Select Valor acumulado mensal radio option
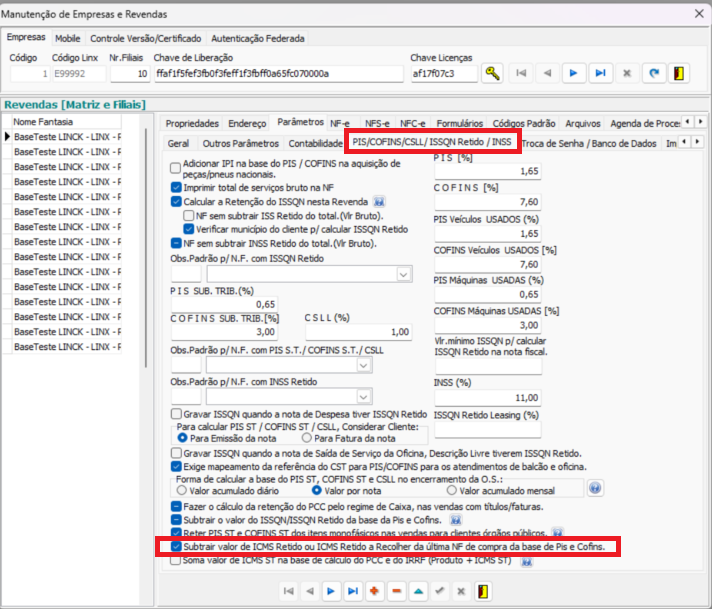This screenshot has height=609, width=712. pyautogui.click(x=451, y=490)
